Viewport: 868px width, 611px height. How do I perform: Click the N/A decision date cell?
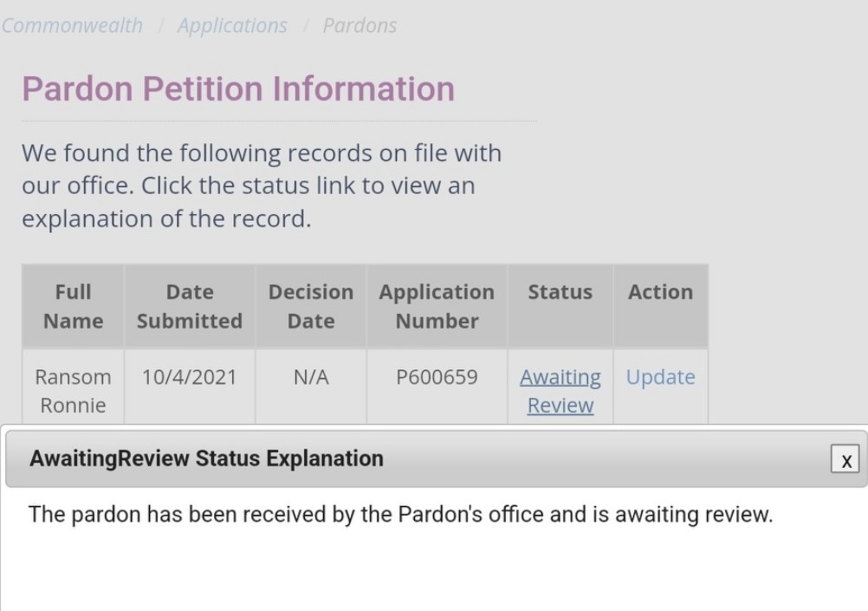[310, 377]
